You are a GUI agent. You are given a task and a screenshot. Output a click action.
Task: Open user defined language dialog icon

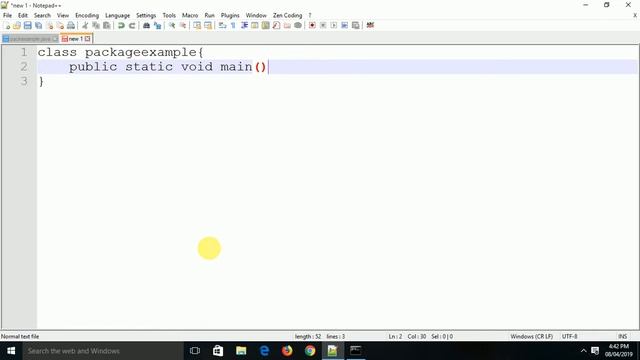pos(255,25)
